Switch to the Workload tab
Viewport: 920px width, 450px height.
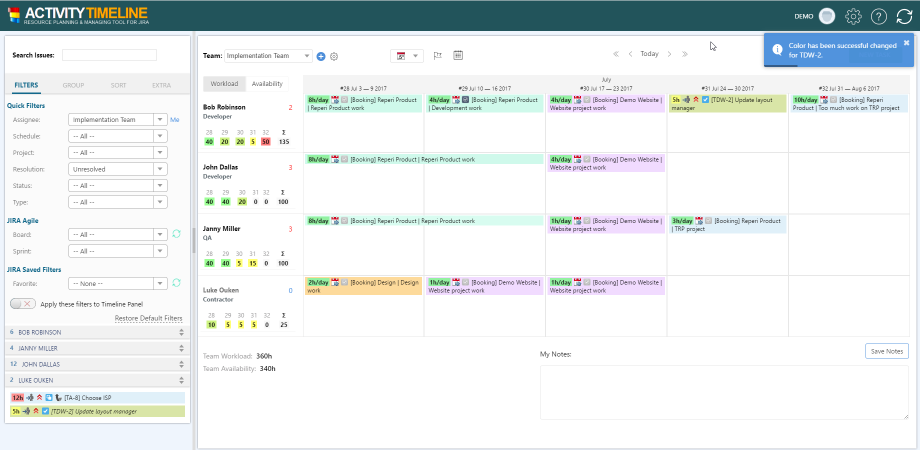coord(224,84)
